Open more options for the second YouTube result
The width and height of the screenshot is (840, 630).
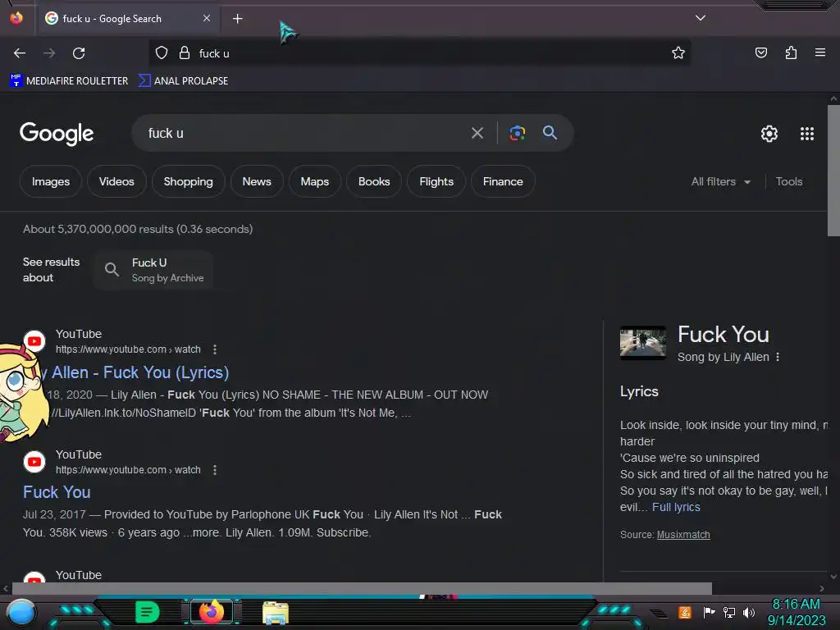click(215, 470)
